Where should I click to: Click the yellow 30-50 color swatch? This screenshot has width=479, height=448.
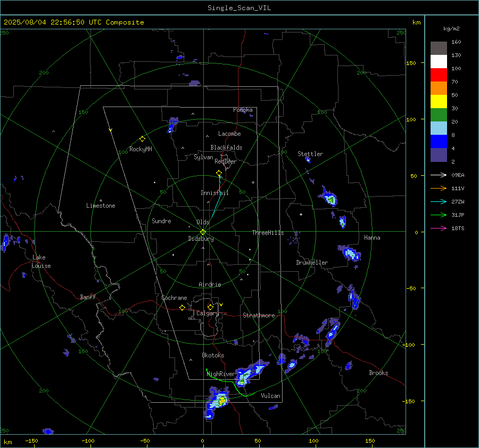439,102
